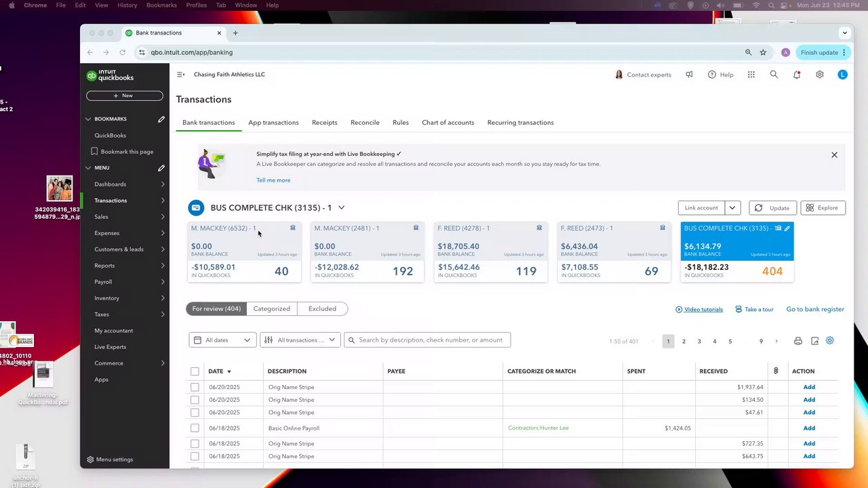Check the $727.35 Orig Name Stripe row
This screenshot has height=488, width=868.
coord(195,444)
